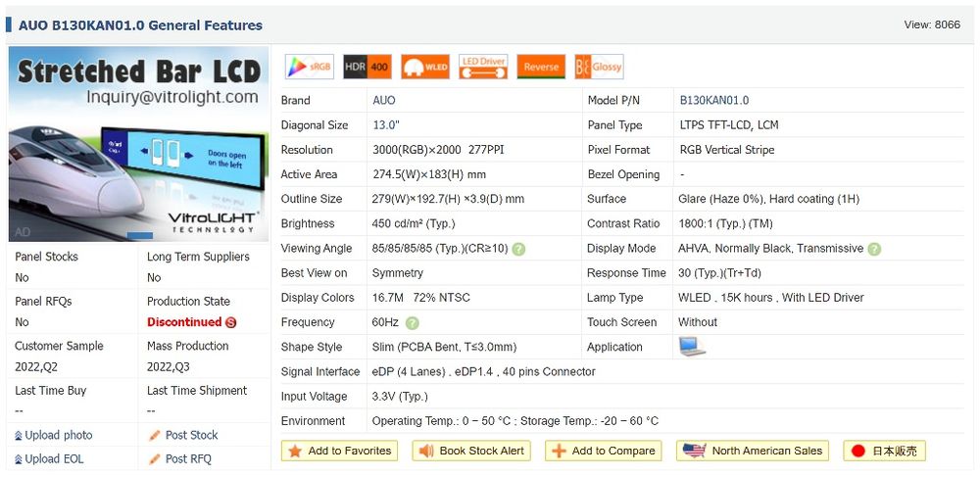The height and width of the screenshot is (477, 980).
Task: Open the Upload EOL link
Action: (x=54, y=459)
